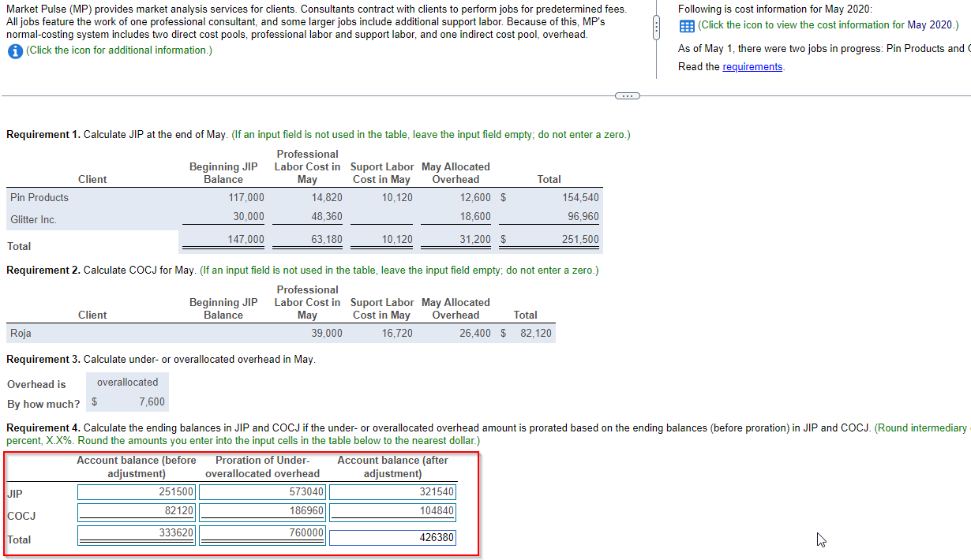This screenshot has height=560, width=971.
Task: Click the JIP account balance before adjustment cell
Action: point(136,492)
